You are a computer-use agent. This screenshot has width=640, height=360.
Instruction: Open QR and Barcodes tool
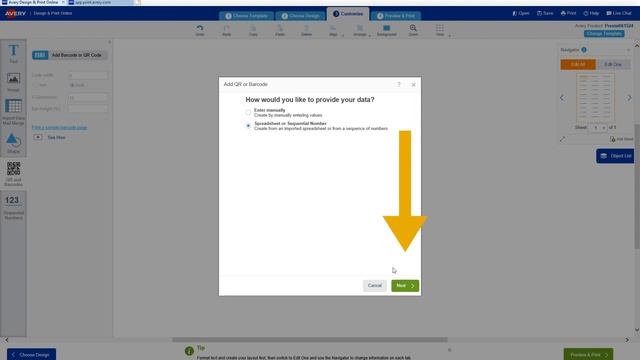[x=13, y=173]
